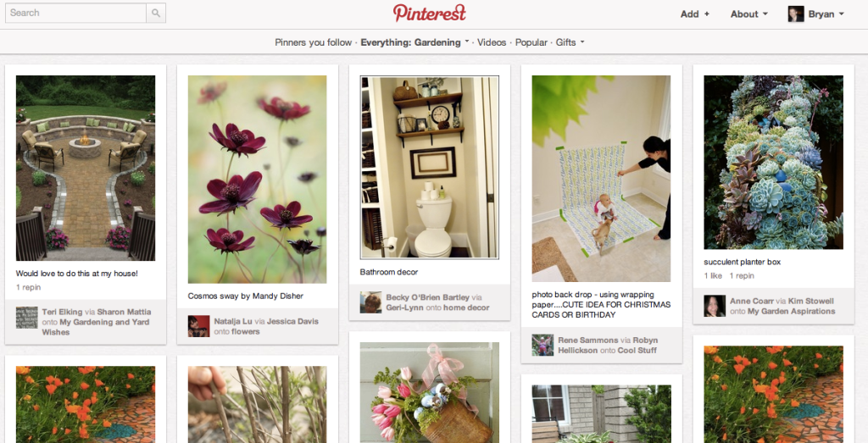Expand the About dropdown
The width and height of the screenshot is (868, 443).
pyautogui.click(x=749, y=14)
